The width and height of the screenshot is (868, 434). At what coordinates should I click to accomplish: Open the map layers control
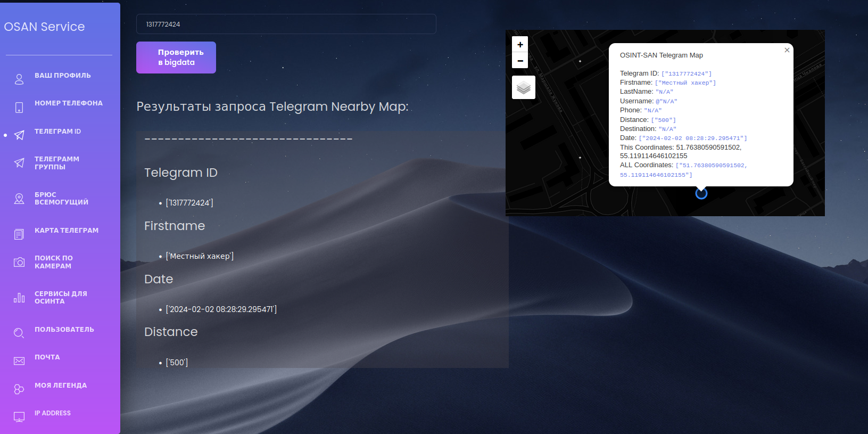click(524, 87)
